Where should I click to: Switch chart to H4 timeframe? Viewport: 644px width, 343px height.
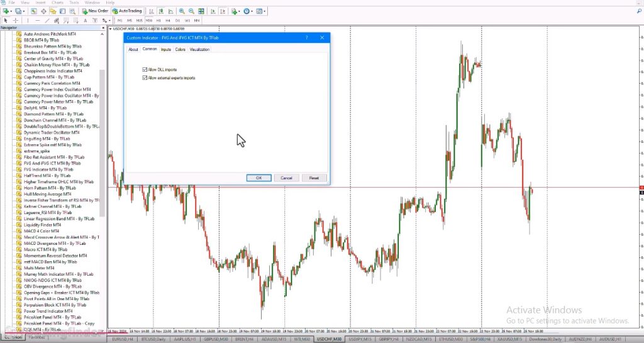[x=168, y=20]
